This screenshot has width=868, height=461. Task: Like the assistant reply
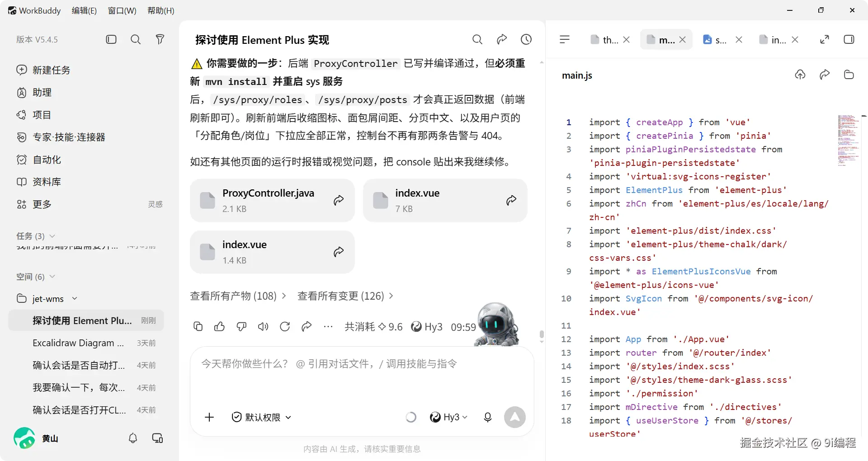220,326
